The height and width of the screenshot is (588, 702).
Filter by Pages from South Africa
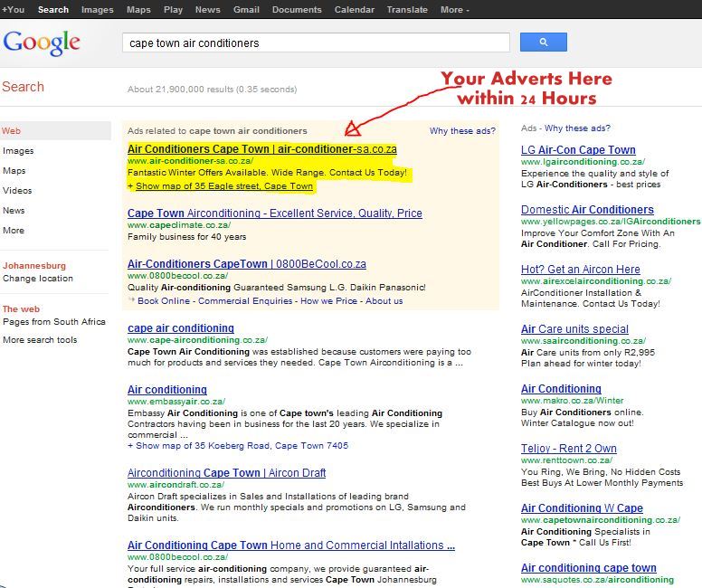[53, 321]
